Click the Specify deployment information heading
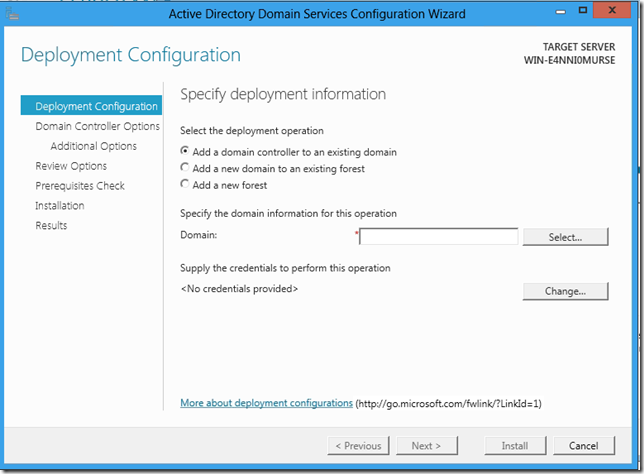 [283, 94]
